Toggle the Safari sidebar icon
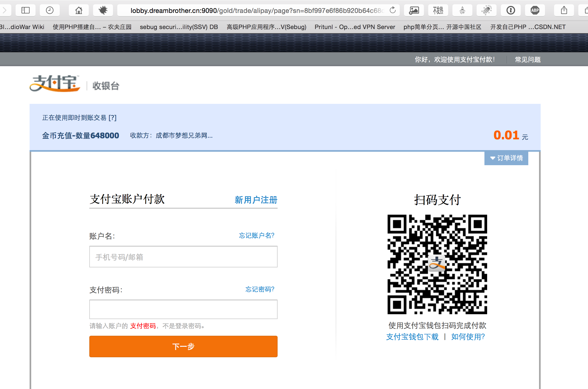This screenshot has width=588, height=389. [x=26, y=10]
